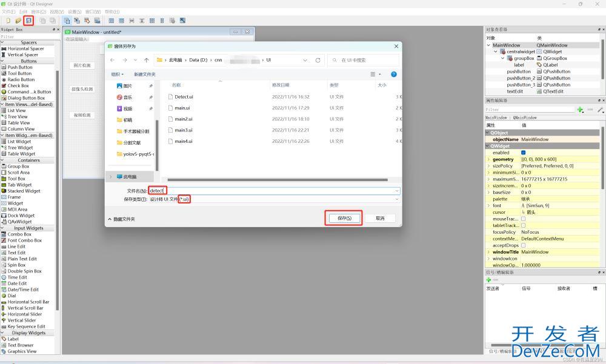
Task: Open the Edit menu
Action: (23, 12)
